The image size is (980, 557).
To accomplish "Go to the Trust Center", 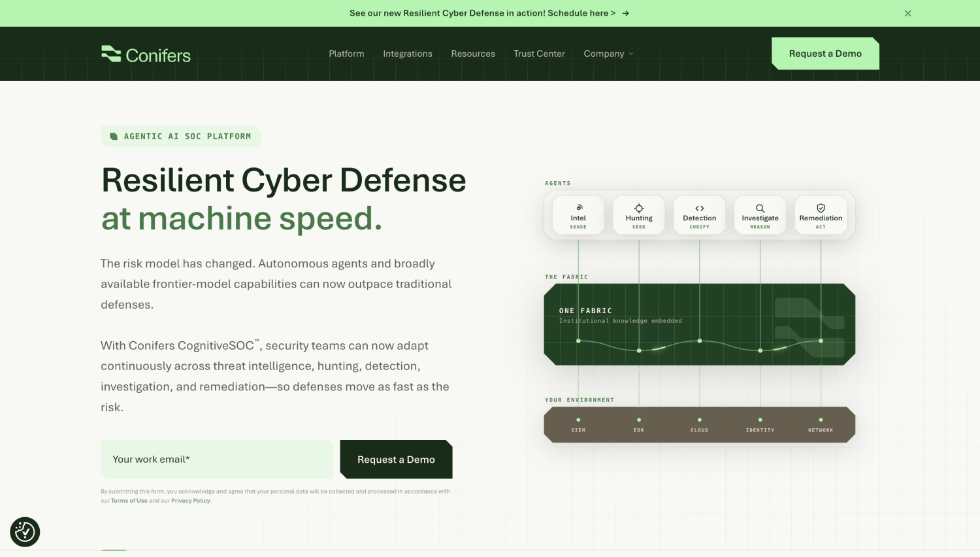I will coord(539,54).
